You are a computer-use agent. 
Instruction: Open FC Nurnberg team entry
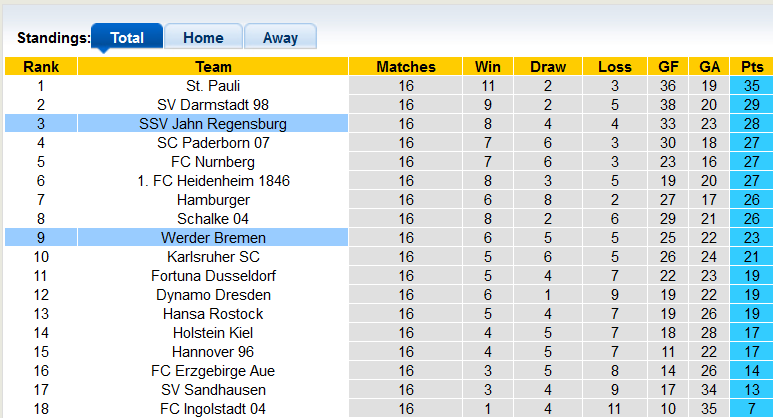(213, 162)
